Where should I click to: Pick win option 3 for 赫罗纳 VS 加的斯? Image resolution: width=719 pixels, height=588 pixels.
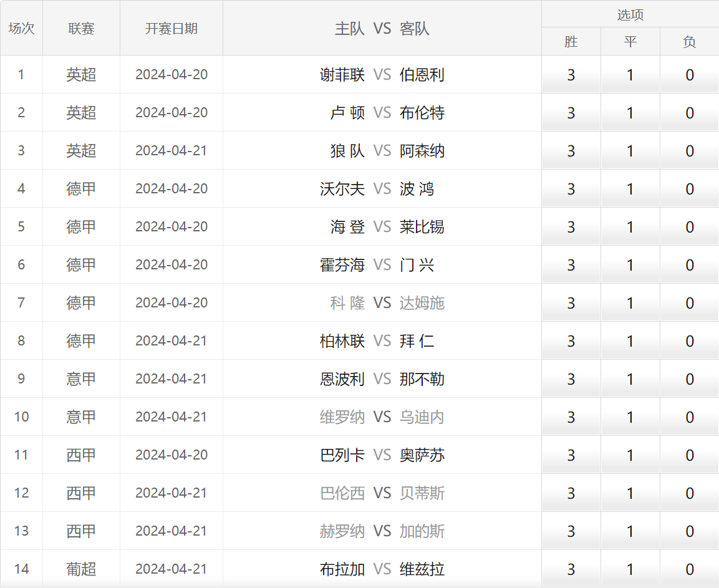click(x=571, y=532)
